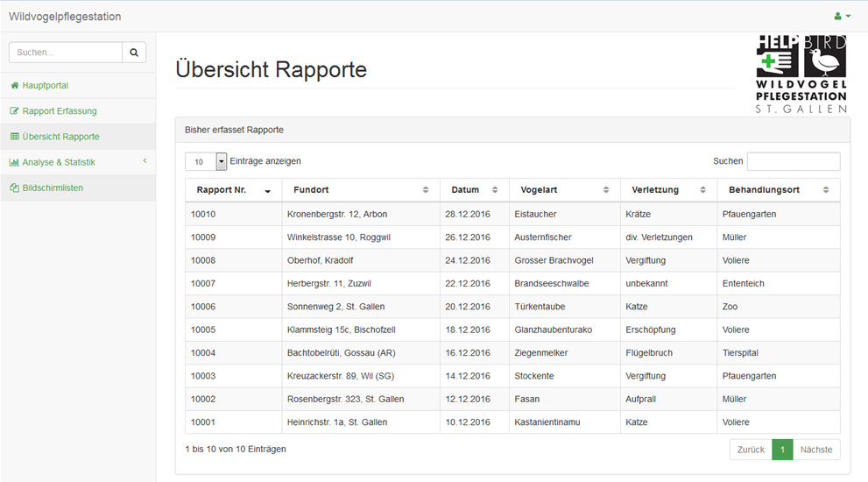Select page 1 in pagination
The width and height of the screenshot is (868, 482).
(x=782, y=450)
